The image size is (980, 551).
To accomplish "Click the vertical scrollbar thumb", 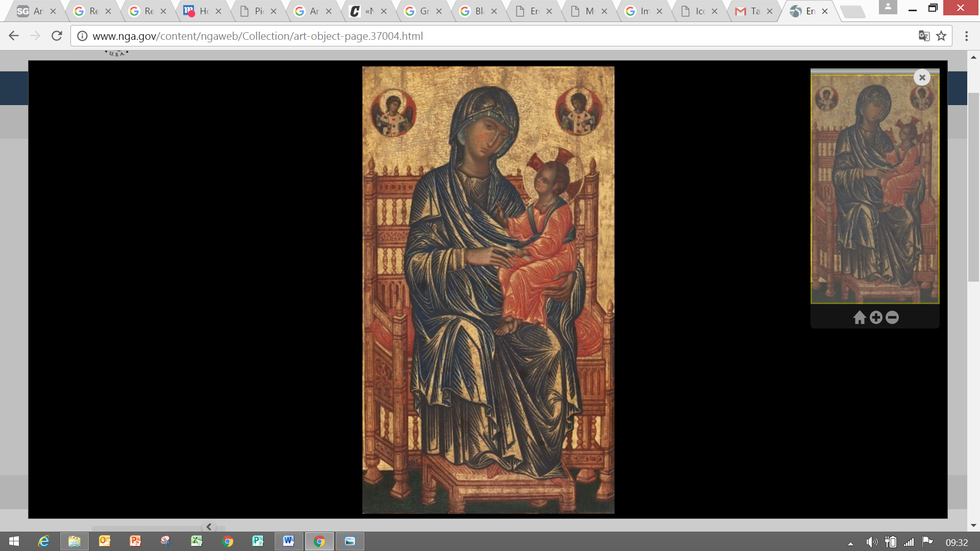I will (x=973, y=187).
